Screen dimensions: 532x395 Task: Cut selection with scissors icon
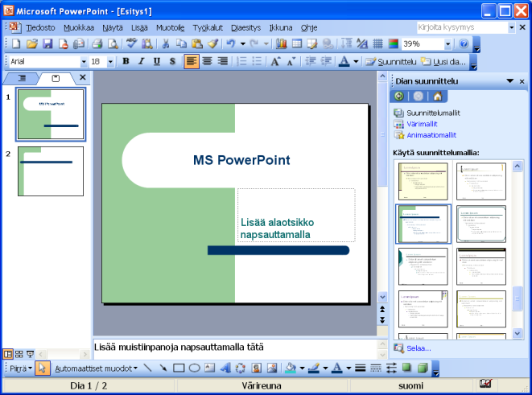[x=166, y=43]
